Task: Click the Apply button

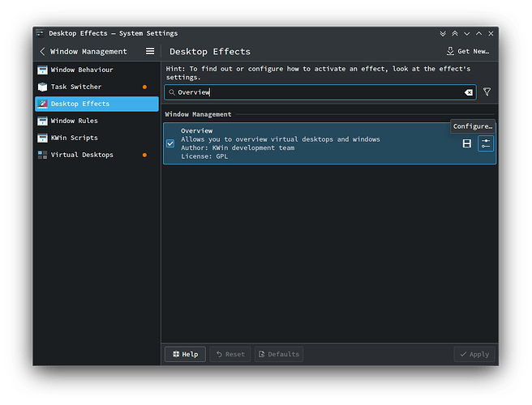Action: coord(474,354)
